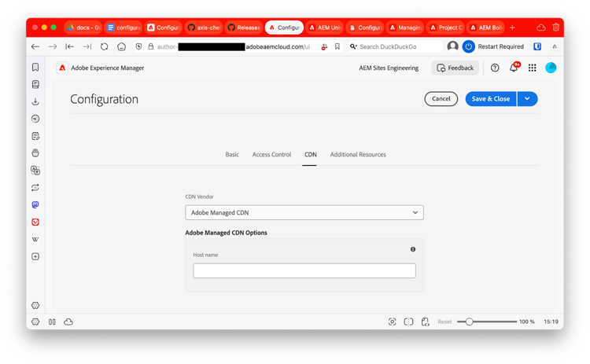This screenshot has height=364, width=590.
Task: Switch to the axis-che GitHub tab
Action: [x=204, y=28]
